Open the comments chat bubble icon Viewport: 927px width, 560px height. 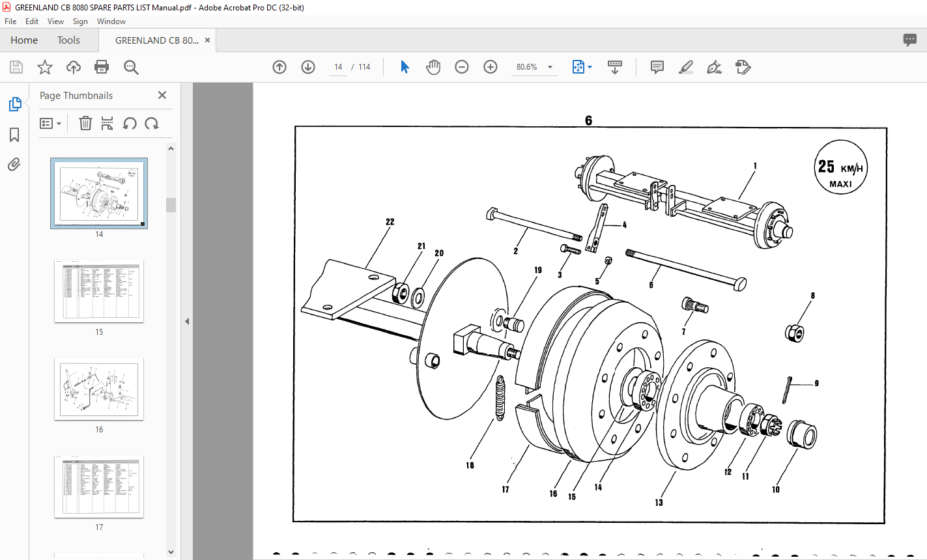[x=910, y=40]
